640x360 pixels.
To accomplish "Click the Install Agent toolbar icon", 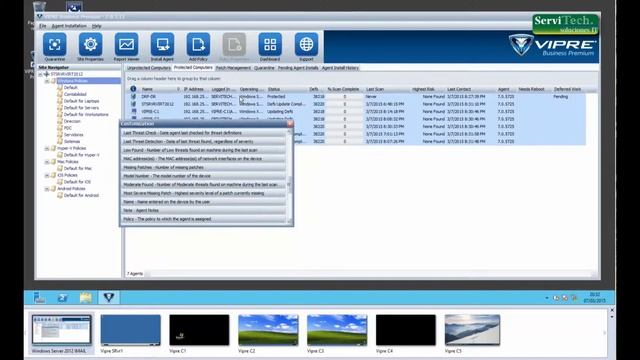I will coord(162,44).
